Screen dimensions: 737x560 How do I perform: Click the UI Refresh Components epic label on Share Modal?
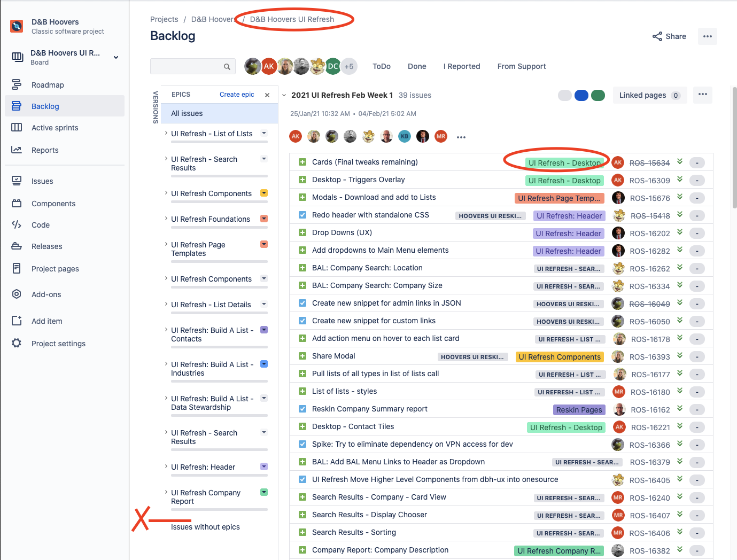(560, 357)
